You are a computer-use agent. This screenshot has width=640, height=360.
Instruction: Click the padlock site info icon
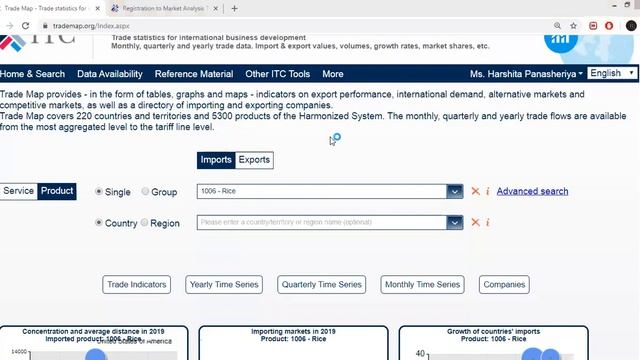click(x=45, y=26)
